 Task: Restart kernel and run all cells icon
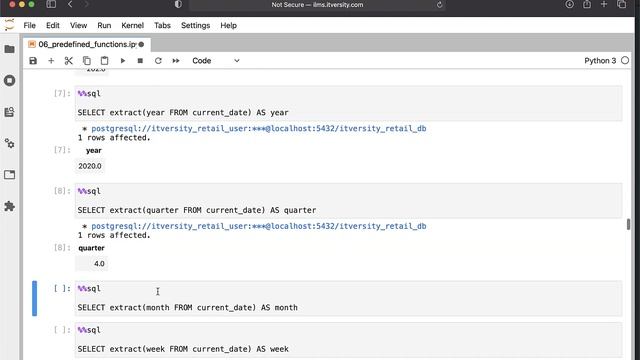coord(176,61)
